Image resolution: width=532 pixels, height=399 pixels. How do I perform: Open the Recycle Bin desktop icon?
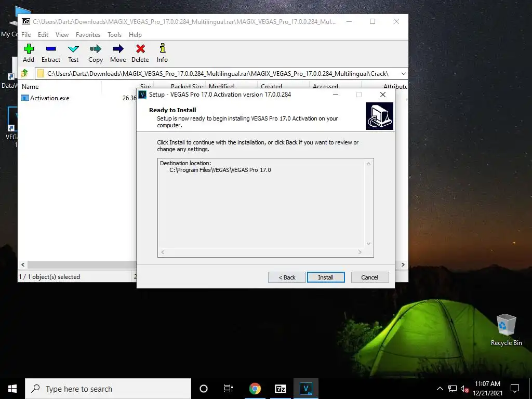pos(506,330)
